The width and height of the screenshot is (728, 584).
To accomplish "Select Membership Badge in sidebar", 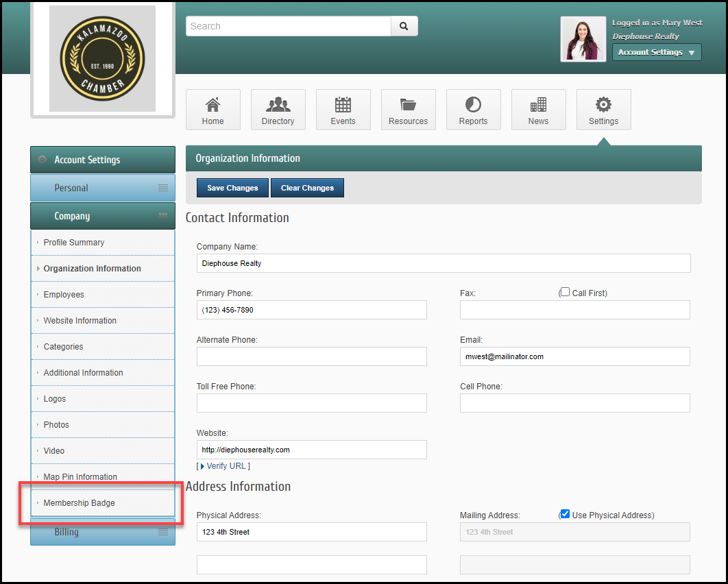I will click(80, 503).
